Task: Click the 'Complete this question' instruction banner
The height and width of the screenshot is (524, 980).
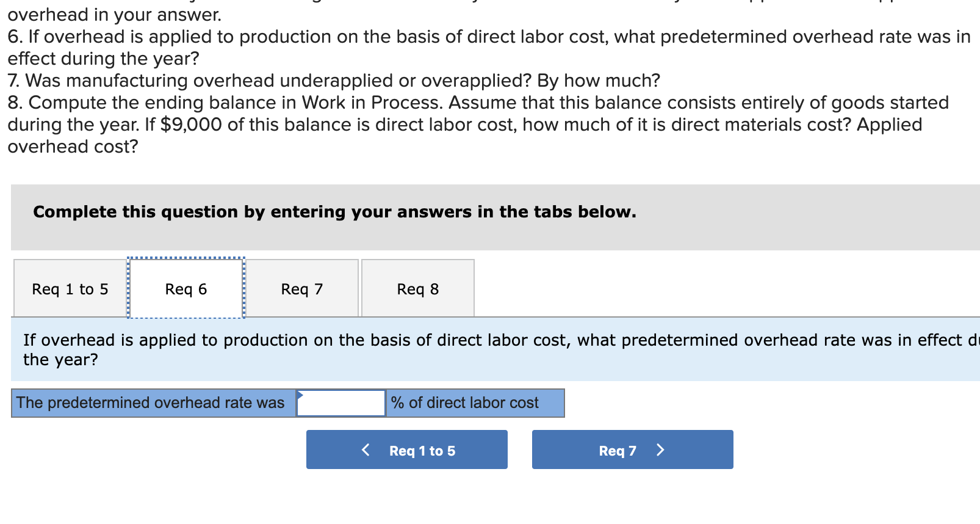Action: [334, 212]
